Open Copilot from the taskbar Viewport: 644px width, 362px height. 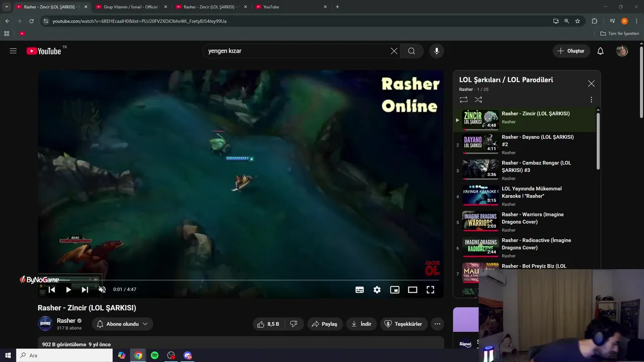tap(121, 355)
